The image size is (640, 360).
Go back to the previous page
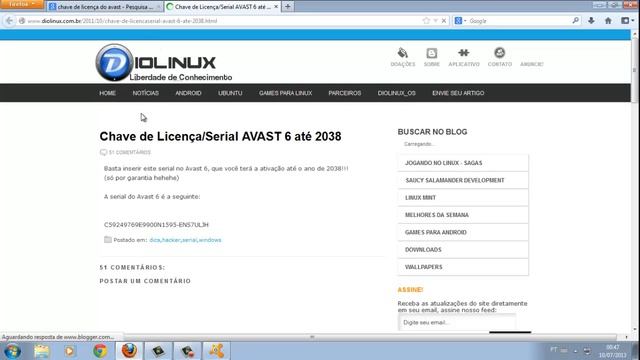tap(9, 21)
